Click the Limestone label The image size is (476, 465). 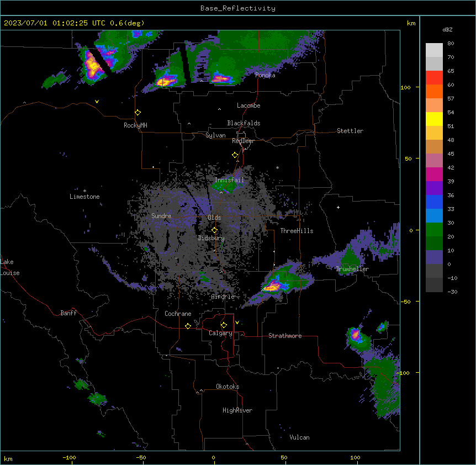84,197
